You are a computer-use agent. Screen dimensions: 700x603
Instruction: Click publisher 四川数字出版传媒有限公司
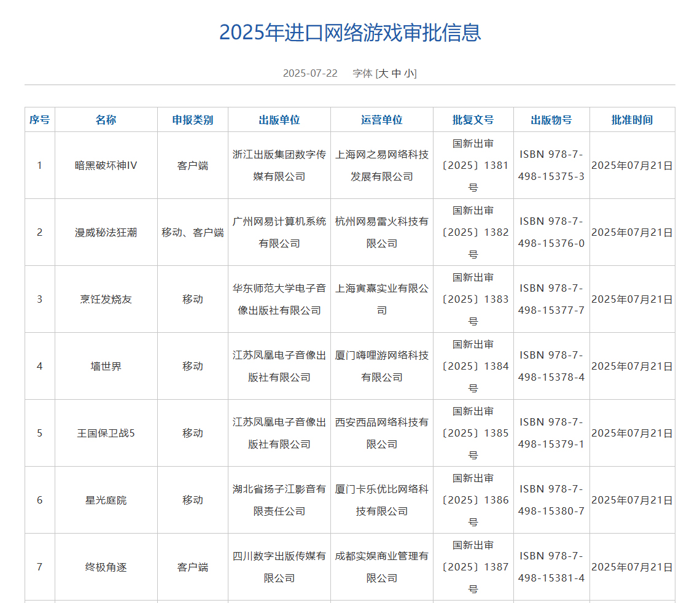tap(279, 567)
